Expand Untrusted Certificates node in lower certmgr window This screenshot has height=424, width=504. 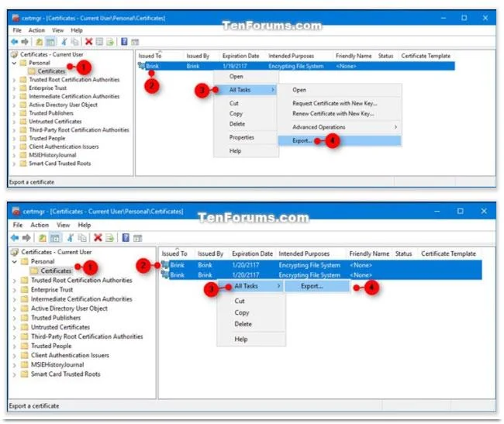click(x=15, y=328)
